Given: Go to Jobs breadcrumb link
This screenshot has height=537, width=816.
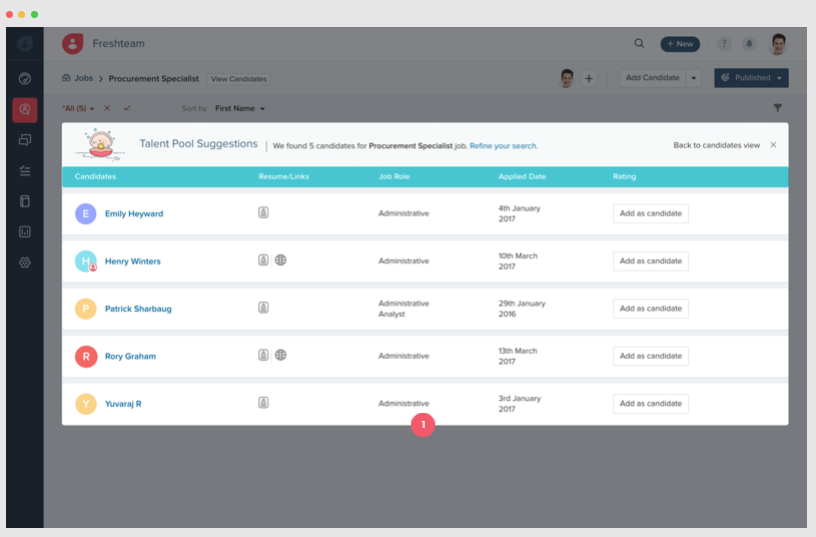Looking at the screenshot, I should coord(78,78).
